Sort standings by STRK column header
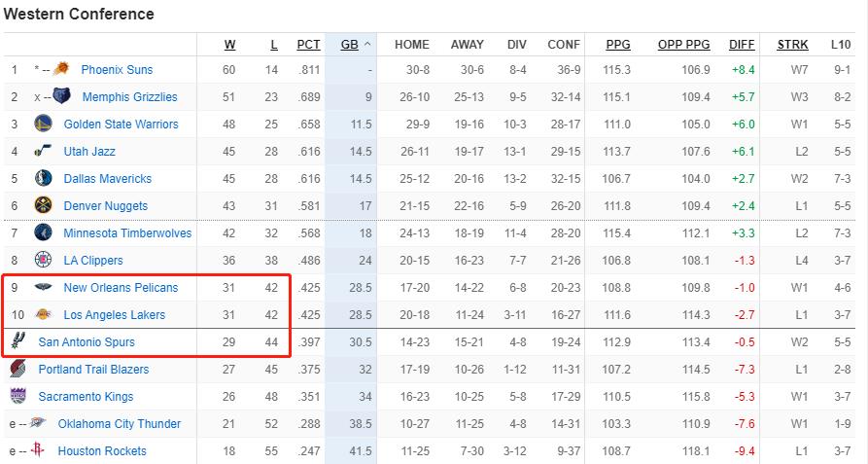The image size is (868, 464). 792,44
